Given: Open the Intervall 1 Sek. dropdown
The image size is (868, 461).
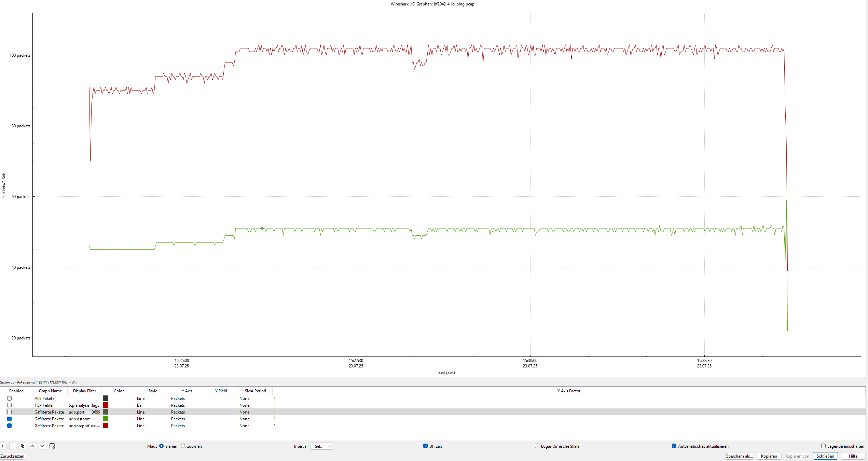Looking at the screenshot, I should (x=321, y=446).
